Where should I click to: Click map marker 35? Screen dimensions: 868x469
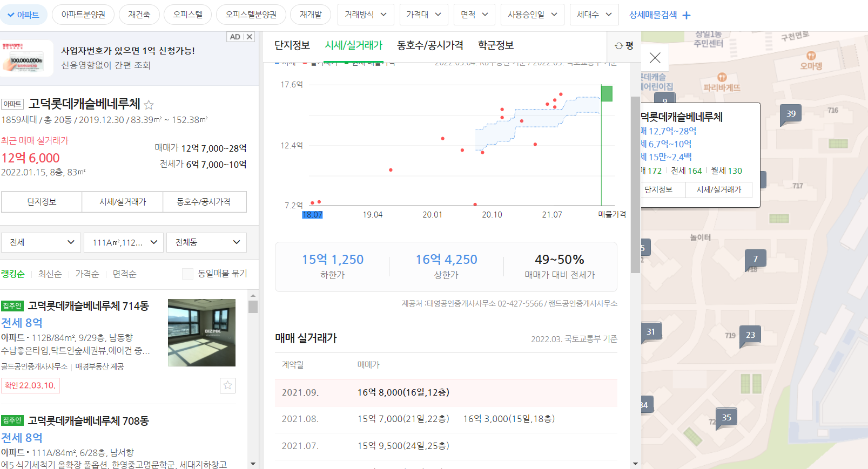click(x=726, y=418)
